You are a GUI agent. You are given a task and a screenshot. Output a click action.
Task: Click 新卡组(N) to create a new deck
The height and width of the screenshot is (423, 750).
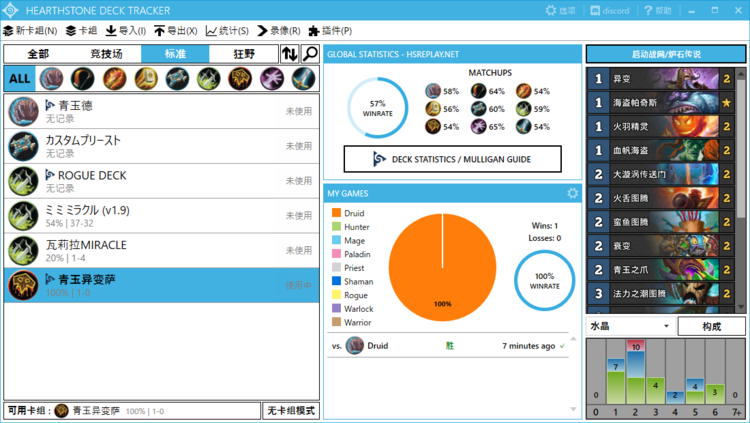(x=30, y=31)
